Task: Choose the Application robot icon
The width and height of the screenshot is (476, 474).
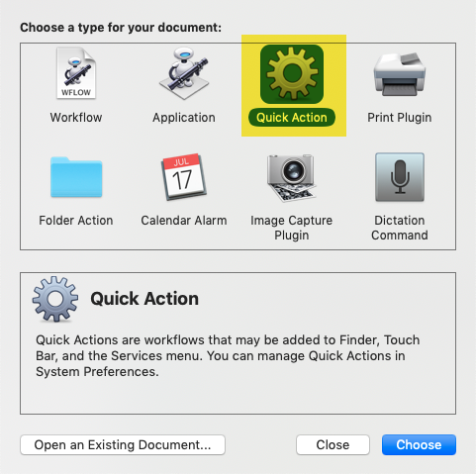Action: pos(184,73)
